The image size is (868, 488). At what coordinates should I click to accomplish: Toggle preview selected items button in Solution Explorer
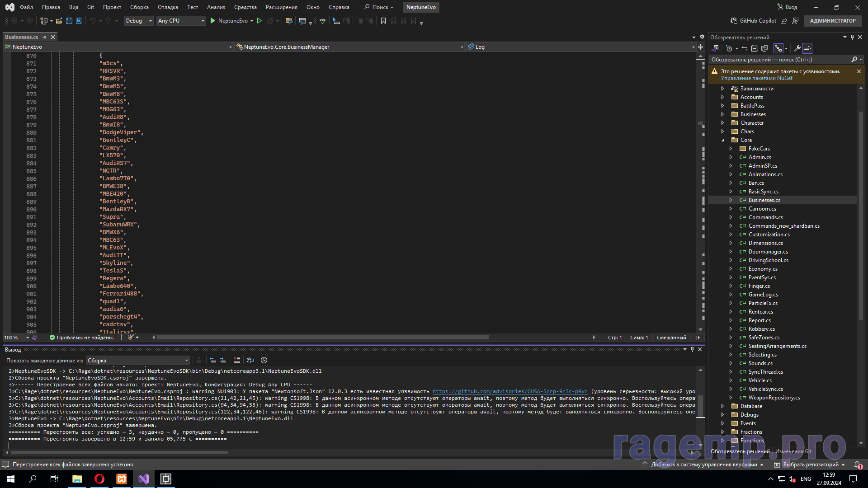click(807, 48)
